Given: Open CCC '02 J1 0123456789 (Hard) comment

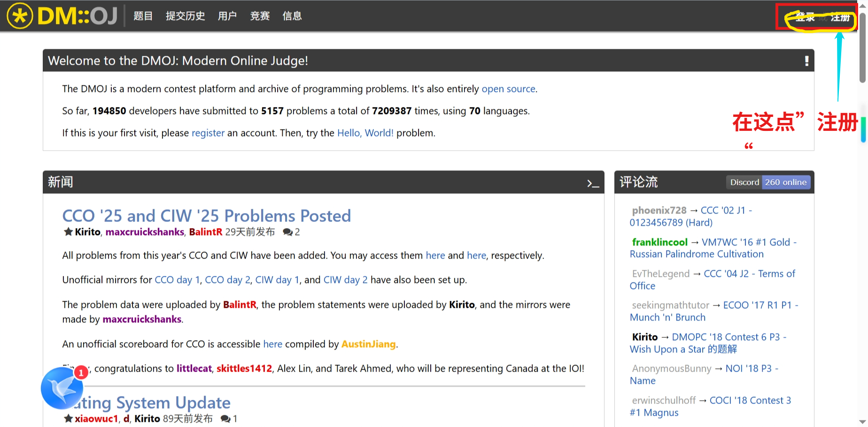Looking at the screenshot, I should click(x=691, y=216).
